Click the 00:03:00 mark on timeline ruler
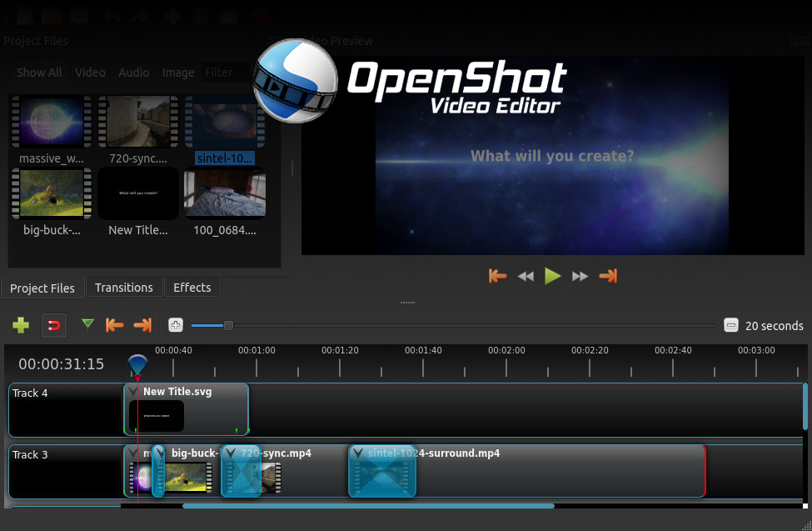This screenshot has width=812, height=531. click(x=756, y=351)
